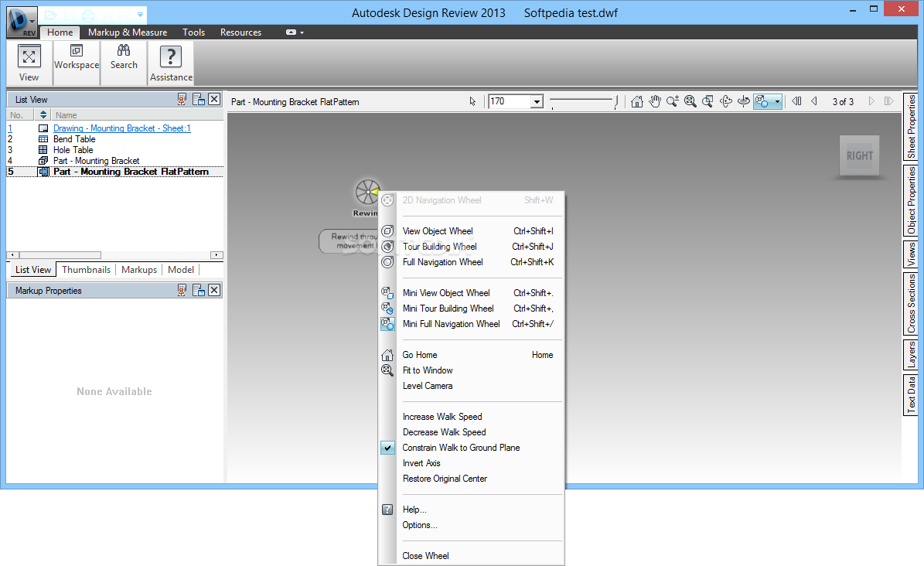Click the zoom slider handle in canvas toolbar
The image size is (924, 566).
point(616,101)
